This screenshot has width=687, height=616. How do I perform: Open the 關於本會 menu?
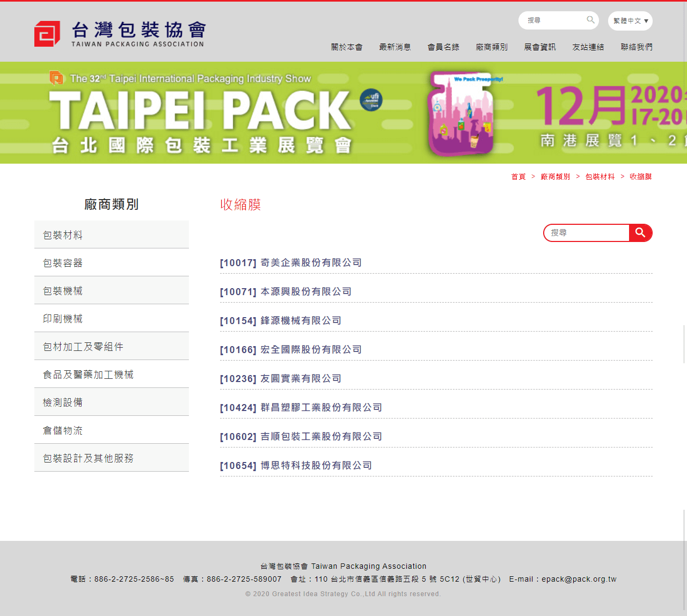click(347, 47)
